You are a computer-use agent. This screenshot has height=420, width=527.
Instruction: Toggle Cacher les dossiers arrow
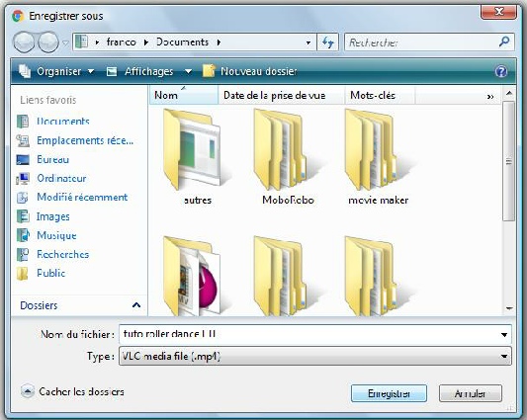[28, 391]
